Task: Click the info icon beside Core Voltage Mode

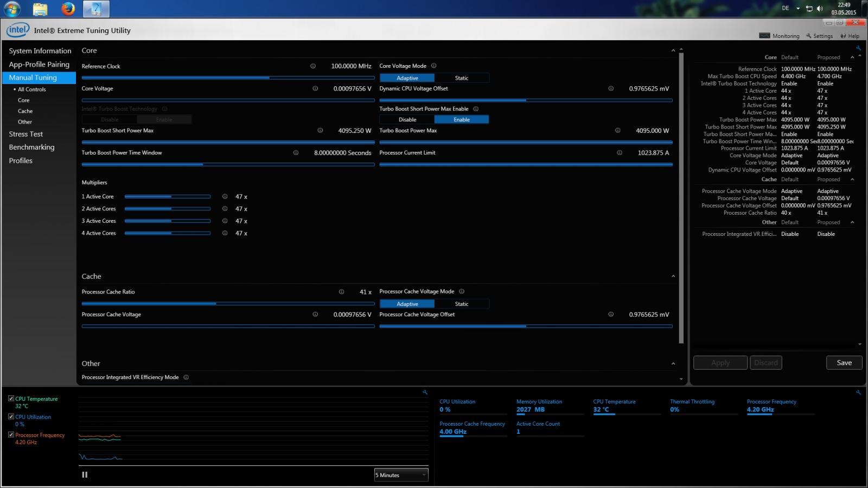Action: 433,66
